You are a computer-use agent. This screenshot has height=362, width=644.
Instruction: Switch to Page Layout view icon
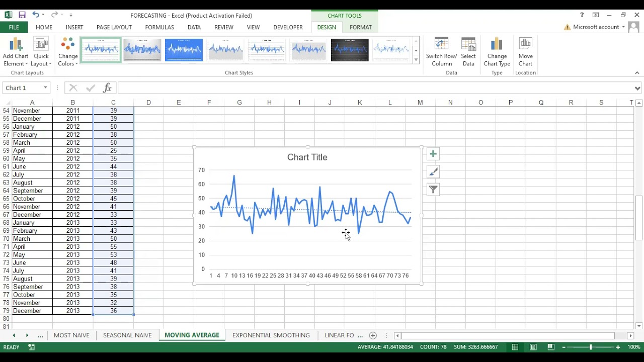coord(533,347)
